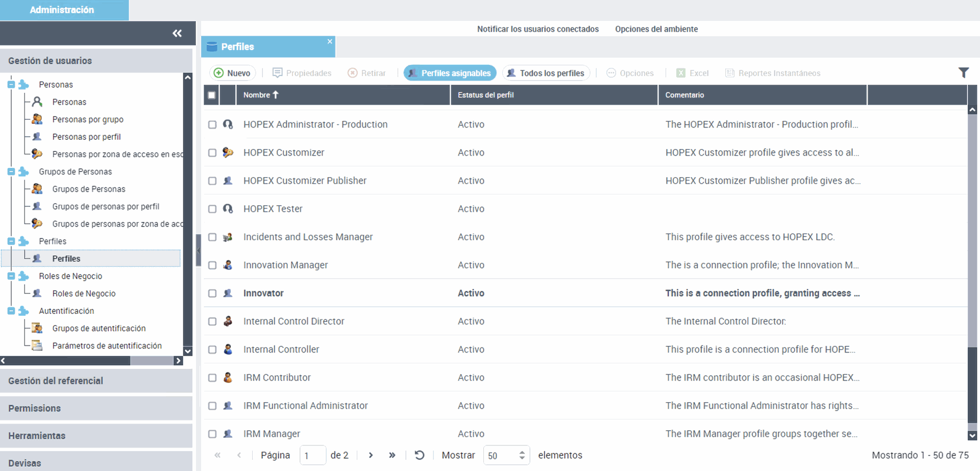The image size is (980, 471).
Task: Go to next page arrow
Action: coord(371,455)
